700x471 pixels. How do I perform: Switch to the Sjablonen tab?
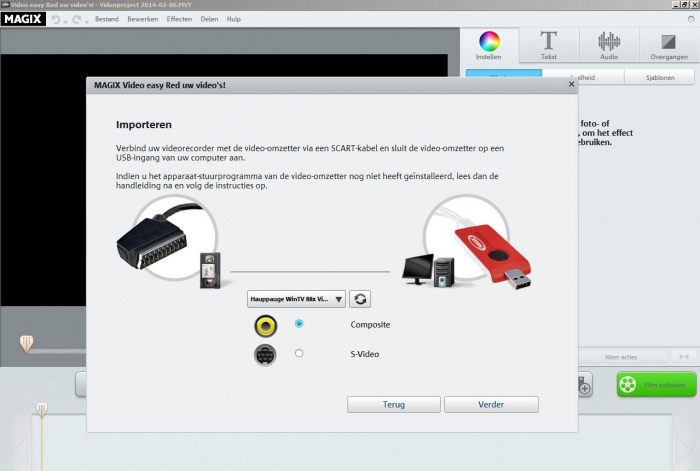click(x=660, y=77)
